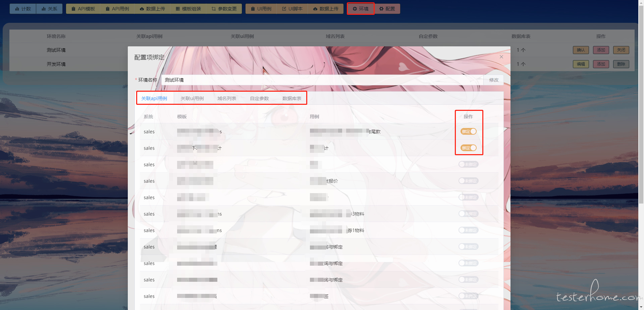This screenshot has height=310, width=644.
Task: Select the 开发环境 name cell
Action: (x=56, y=64)
